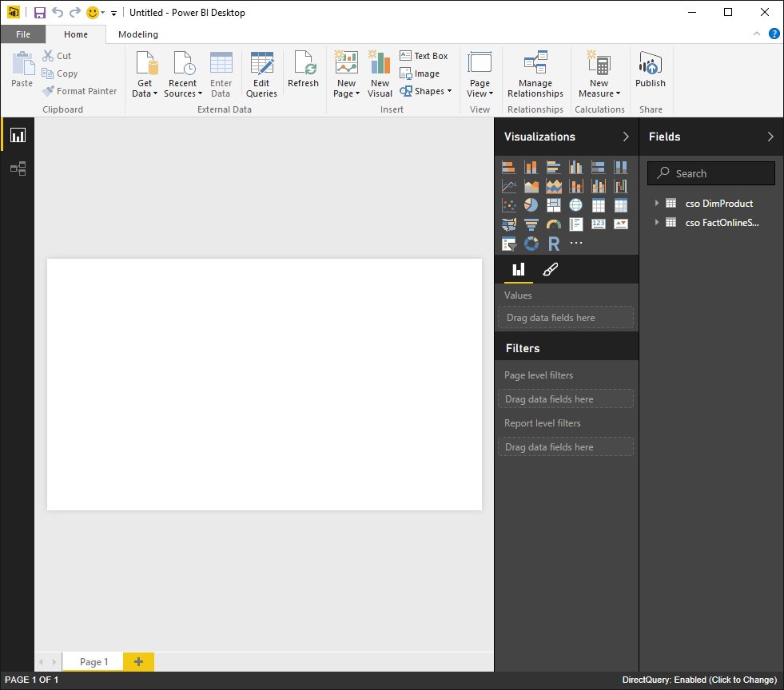This screenshot has height=690, width=784.
Task: Select the Line chart visualization
Action: click(x=508, y=185)
